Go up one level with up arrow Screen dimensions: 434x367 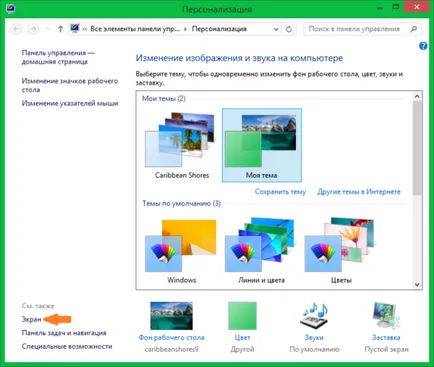click(60, 29)
